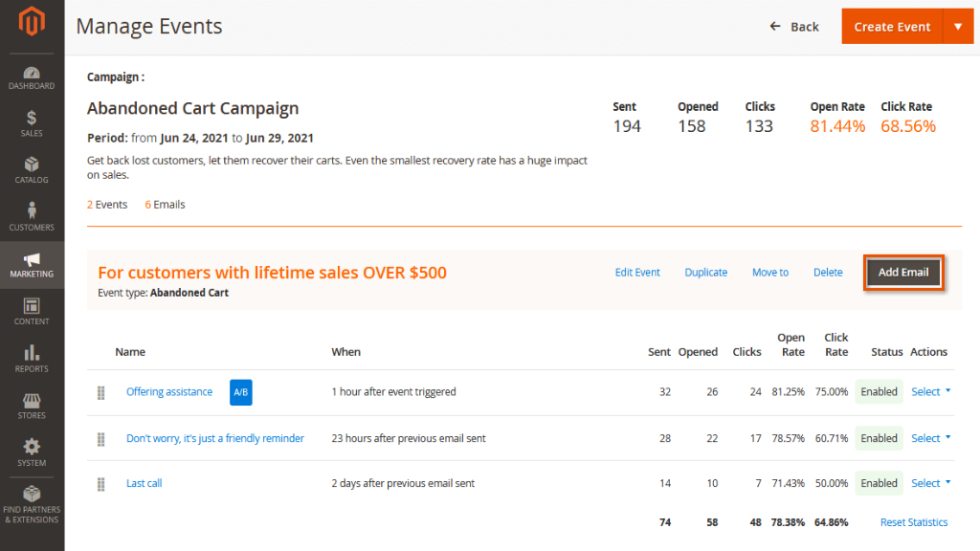
Task: Open Select actions for Last call
Action: (x=930, y=483)
